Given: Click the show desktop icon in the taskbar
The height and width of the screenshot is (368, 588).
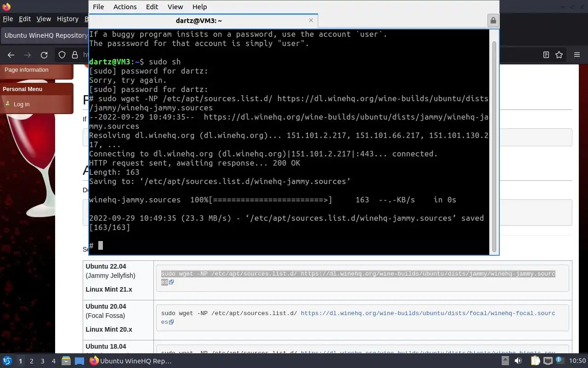Looking at the screenshot, I should [80, 361].
